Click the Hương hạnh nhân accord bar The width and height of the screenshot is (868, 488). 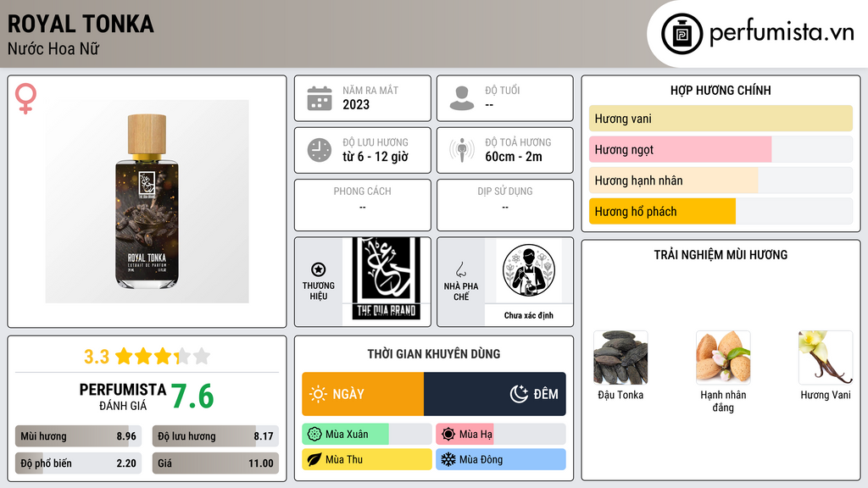click(721, 180)
